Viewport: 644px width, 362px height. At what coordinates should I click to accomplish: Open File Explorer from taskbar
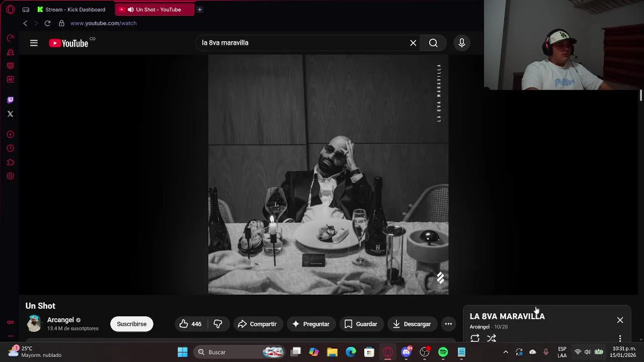click(332, 352)
